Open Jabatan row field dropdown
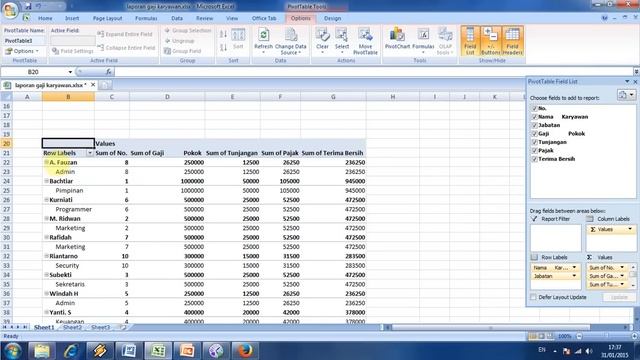Screen dimensions: 640x360 click(x=574, y=276)
